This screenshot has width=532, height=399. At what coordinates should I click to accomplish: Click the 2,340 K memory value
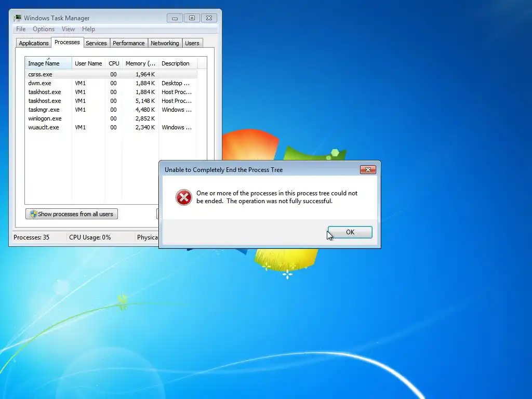[x=145, y=127]
